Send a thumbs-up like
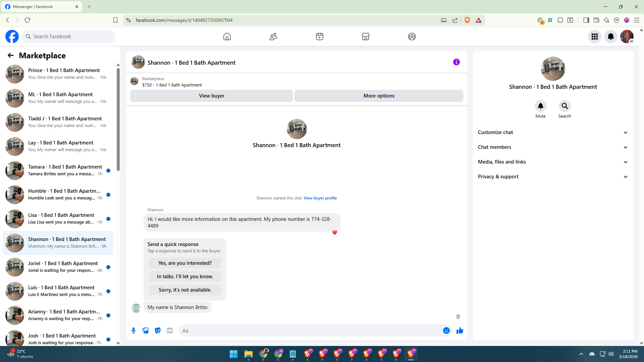This screenshot has height=362, width=644. click(x=460, y=330)
